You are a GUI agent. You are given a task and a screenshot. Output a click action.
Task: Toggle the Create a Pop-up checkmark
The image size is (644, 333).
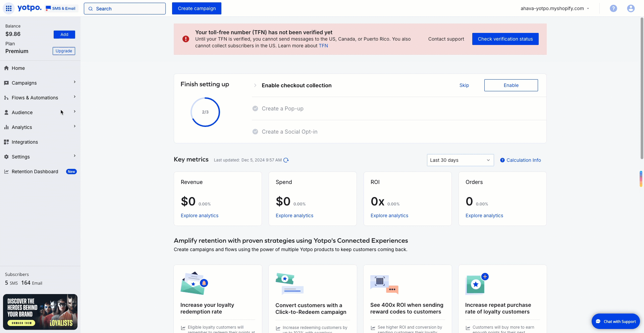pos(255,108)
